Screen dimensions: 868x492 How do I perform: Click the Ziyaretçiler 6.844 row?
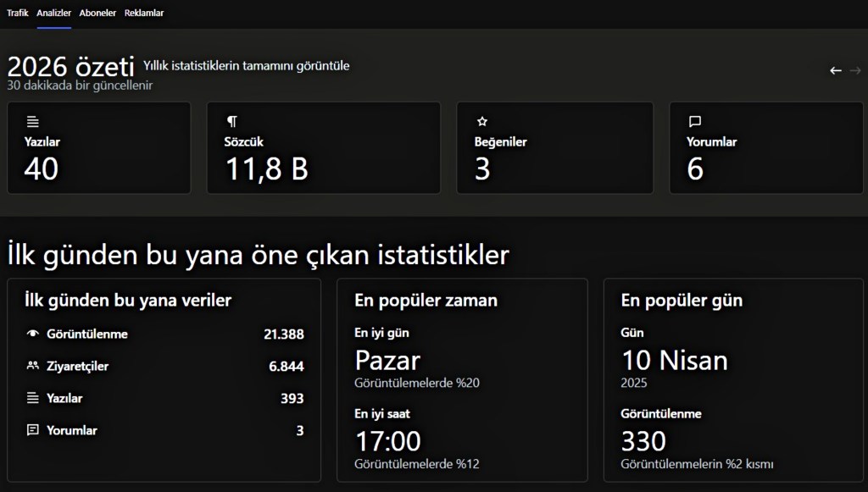(x=164, y=366)
